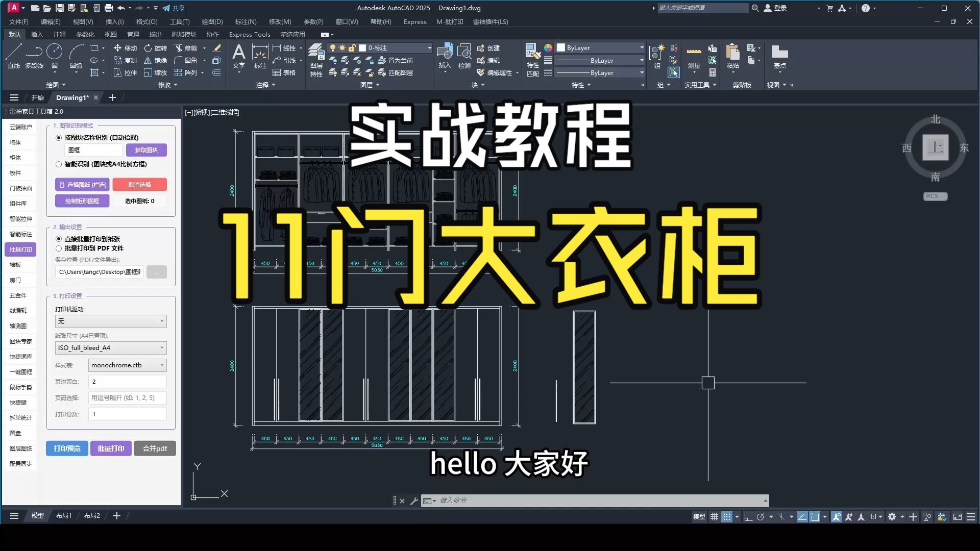The width and height of the screenshot is (980, 551).
Task: Click the Copy (复制) tool
Action: pos(126,60)
